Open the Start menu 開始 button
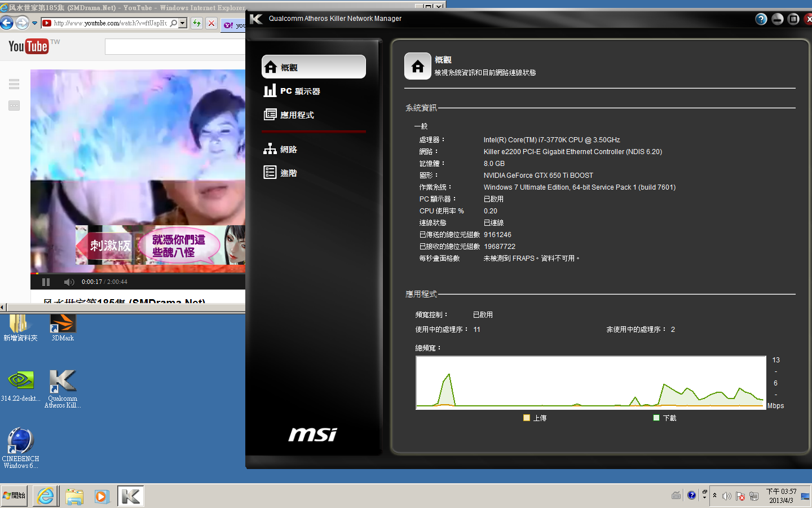 [14, 496]
